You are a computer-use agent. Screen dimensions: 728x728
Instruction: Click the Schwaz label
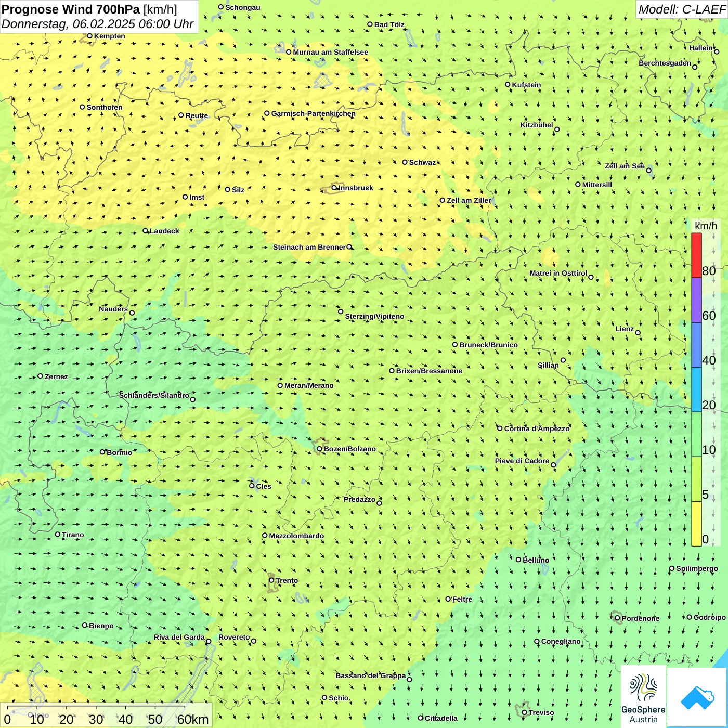click(423, 162)
